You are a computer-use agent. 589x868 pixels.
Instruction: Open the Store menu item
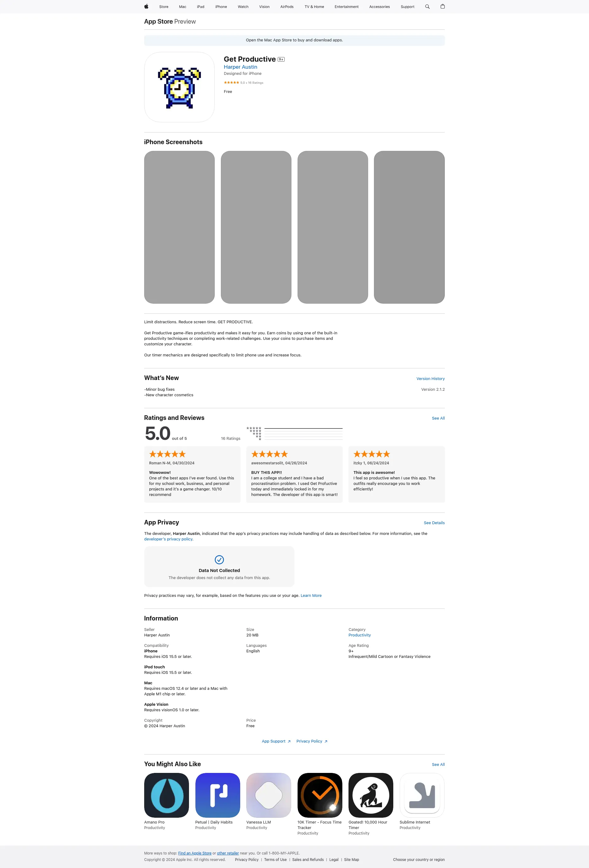[162, 6]
